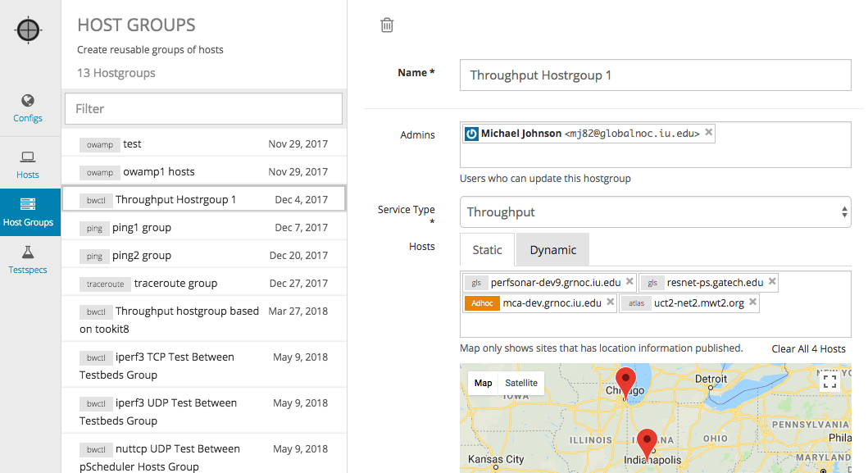The height and width of the screenshot is (473, 868).
Task: Remove admin Michael Johnson
Action: point(708,132)
